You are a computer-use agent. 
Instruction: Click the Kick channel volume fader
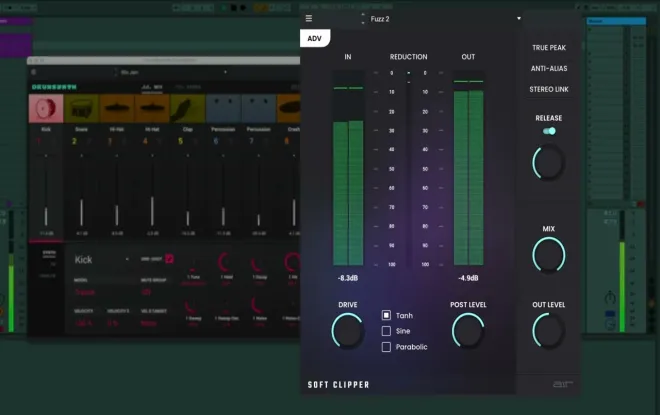pos(46,191)
